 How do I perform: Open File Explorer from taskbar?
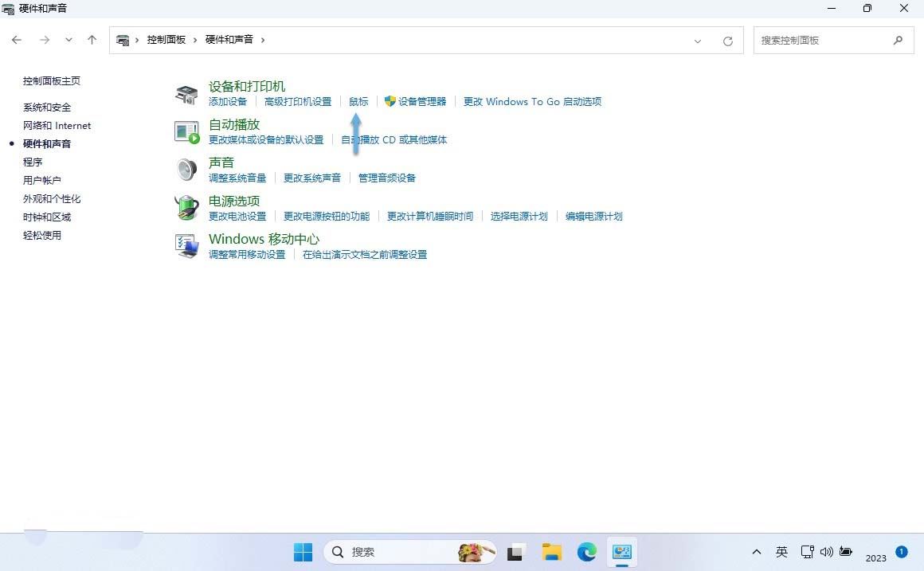tap(551, 551)
